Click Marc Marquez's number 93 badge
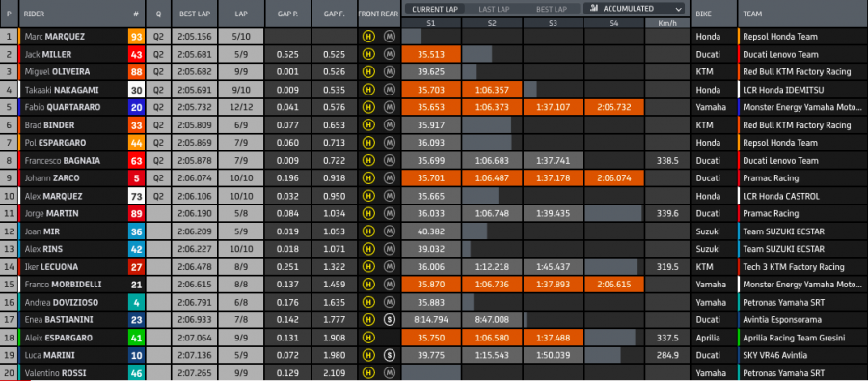 coord(136,37)
